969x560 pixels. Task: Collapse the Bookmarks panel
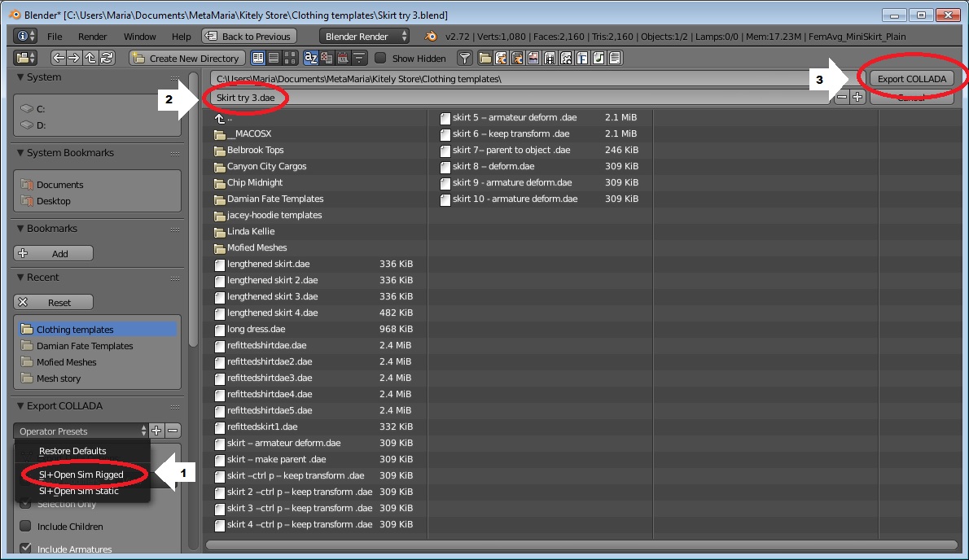pyautogui.click(x=20, y=229)
